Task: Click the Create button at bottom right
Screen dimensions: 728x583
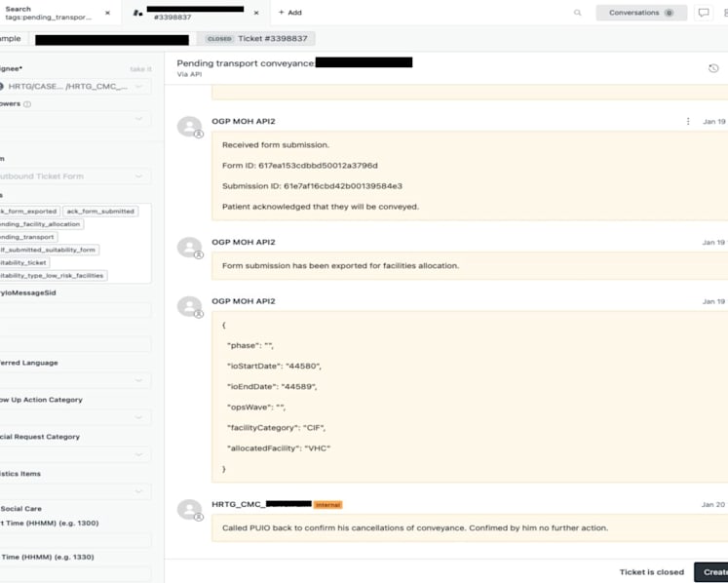Action: tap(711, 572)
